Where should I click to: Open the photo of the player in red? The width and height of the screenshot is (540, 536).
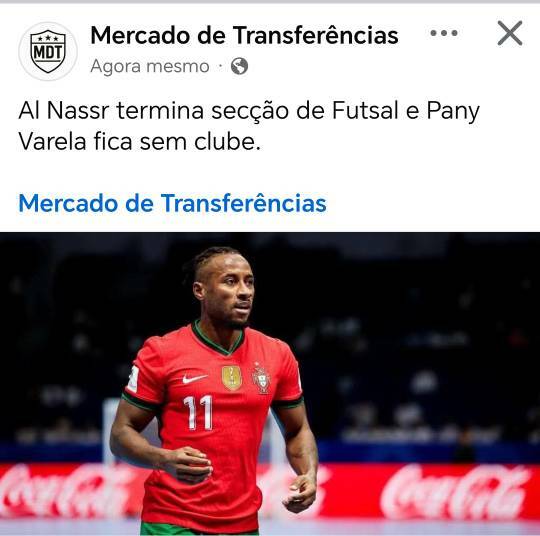[270, 384]
